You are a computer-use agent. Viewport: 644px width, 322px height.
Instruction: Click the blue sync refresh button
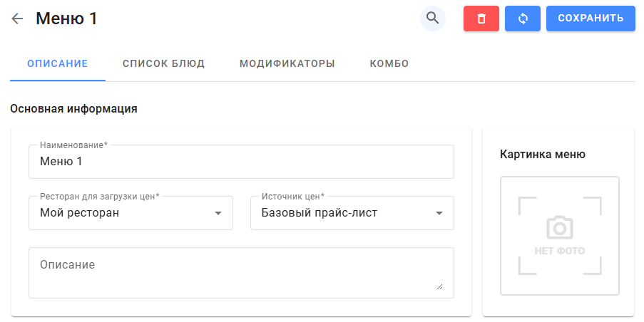click(x=522, y=19)
